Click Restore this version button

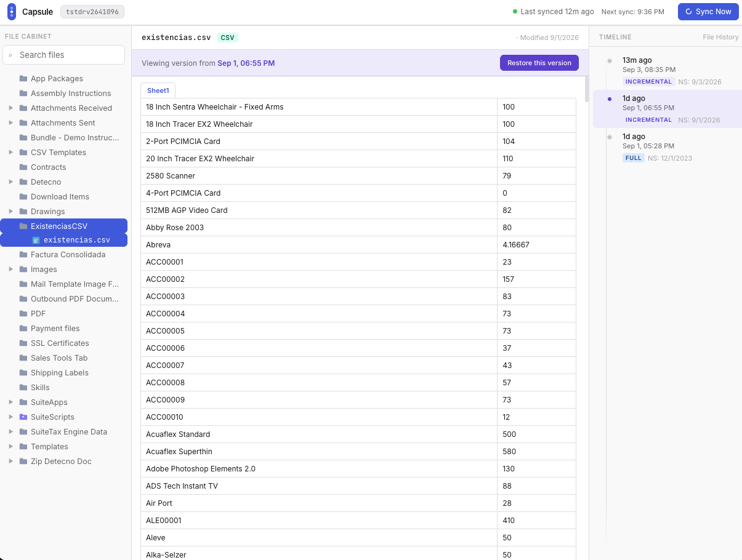tap(539, 63)
